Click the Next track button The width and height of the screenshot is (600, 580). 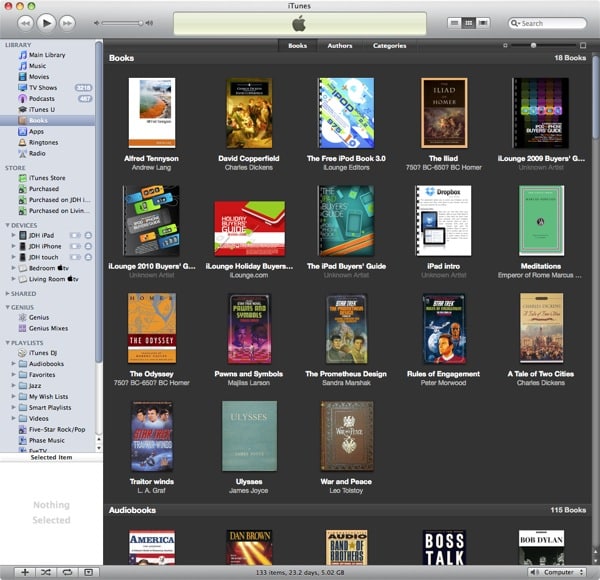[x=67, y=23]
